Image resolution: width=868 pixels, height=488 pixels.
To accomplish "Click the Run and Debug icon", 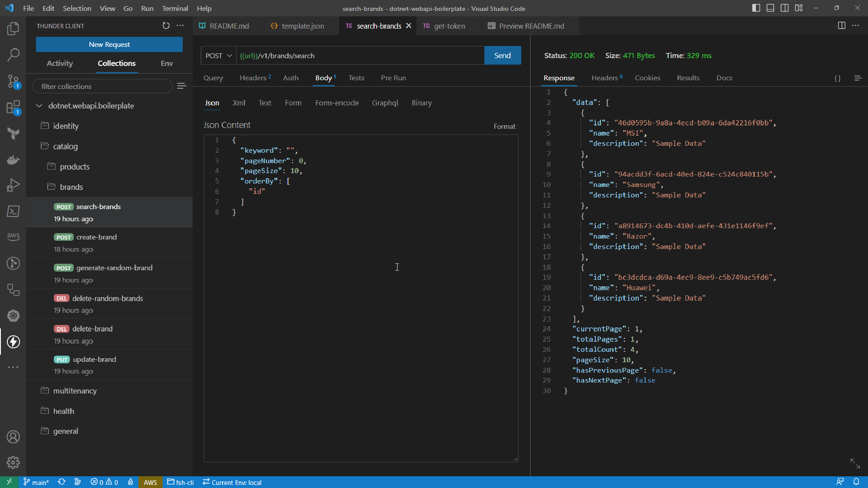I will tap(13, 185).
